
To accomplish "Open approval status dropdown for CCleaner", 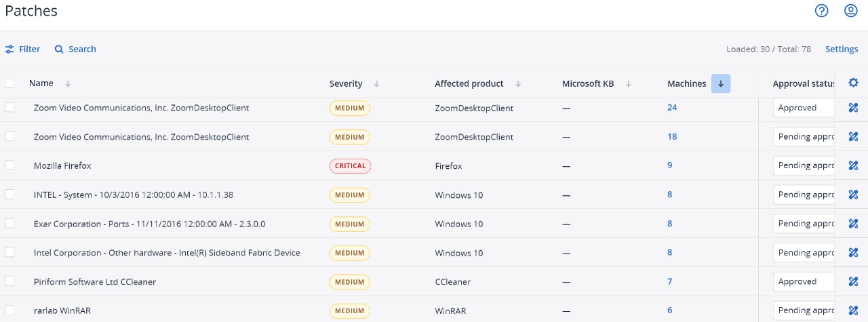I will point(804,281).
